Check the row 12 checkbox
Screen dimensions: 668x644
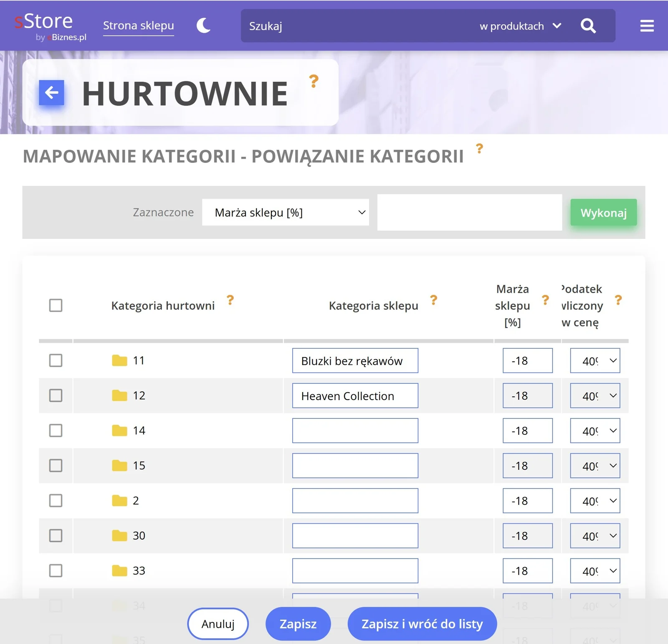coord(56,396)
